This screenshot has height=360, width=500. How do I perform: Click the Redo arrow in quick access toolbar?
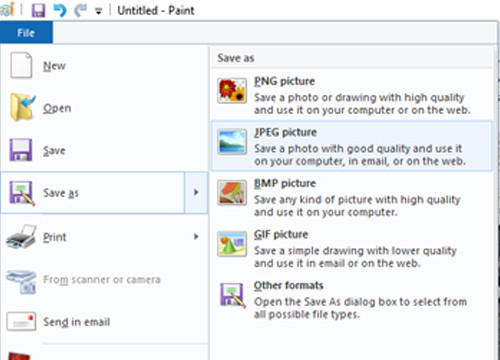click(80, 10)
